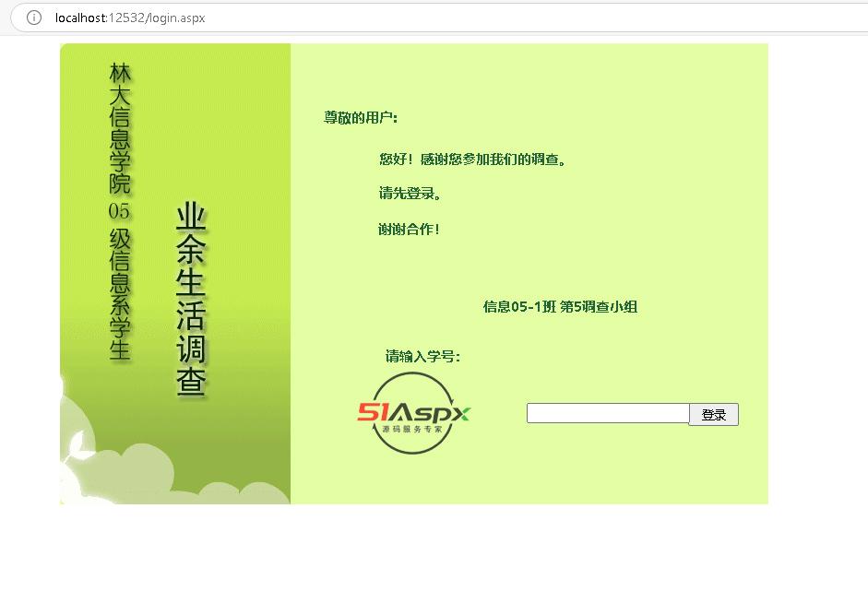Click the vertical title 业余生活调查
The image size is (868, 615).
pos(192,300)
